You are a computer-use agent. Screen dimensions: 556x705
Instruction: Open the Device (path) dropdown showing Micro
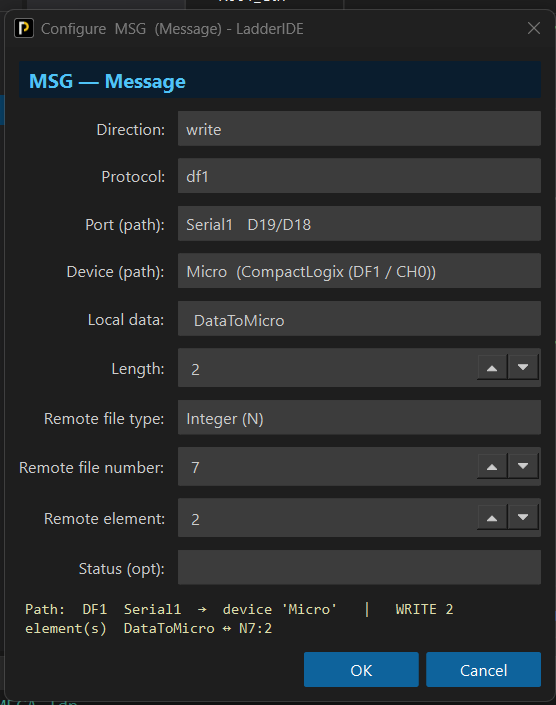pyautogui.click(x=359, y=271)
